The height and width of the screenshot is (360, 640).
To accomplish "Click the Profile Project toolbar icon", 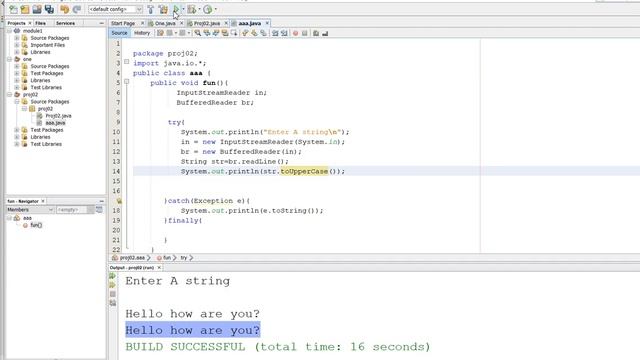I will (208, 9).
